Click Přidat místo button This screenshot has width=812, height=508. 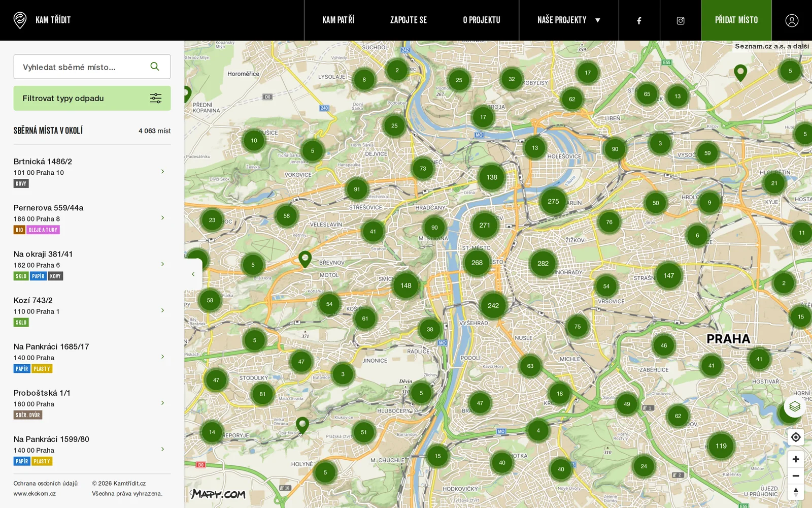pos(736,20)
